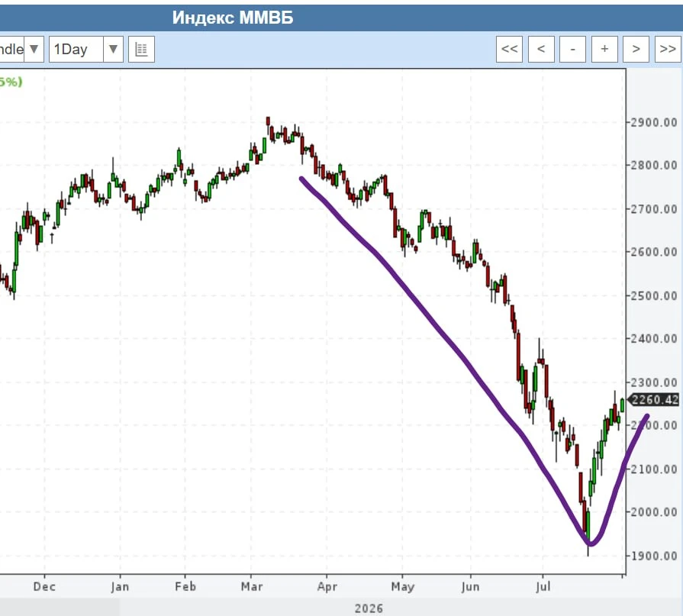This screenshot has height=616, width=683.
Task: Open the chart type dropdown arrow
Action: 34,49
